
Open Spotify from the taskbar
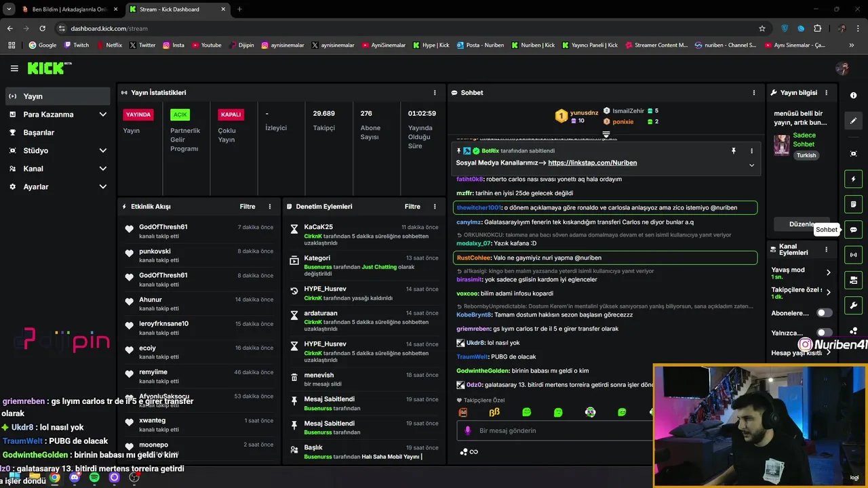[x=94, y=477]
